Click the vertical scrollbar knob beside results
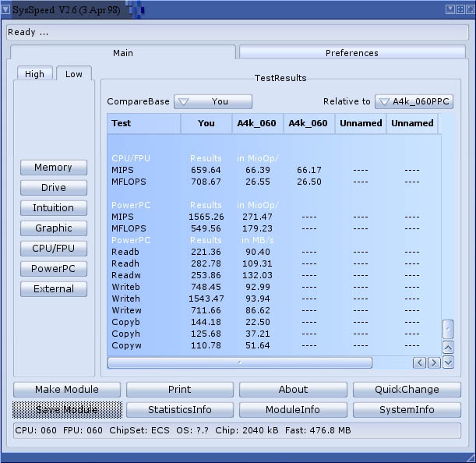This screenshot has width=476, height=463. 448,329
